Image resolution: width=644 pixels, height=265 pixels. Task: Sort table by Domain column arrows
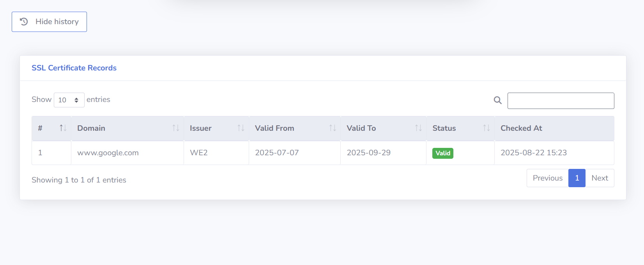pos(176,128)
